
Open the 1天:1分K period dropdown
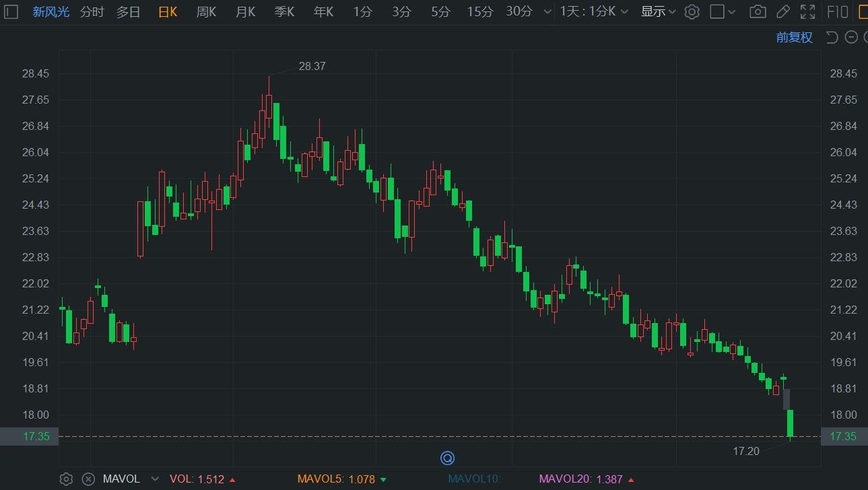(594, 11)
